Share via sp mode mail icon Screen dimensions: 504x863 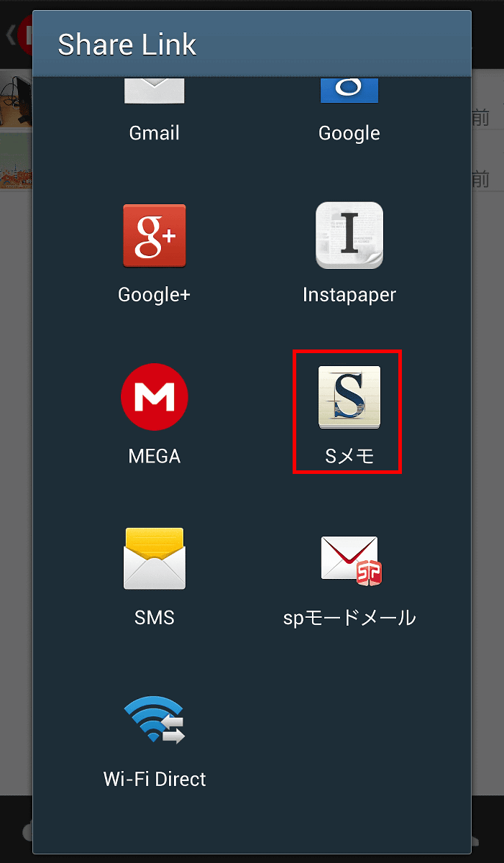coord(351,560)
